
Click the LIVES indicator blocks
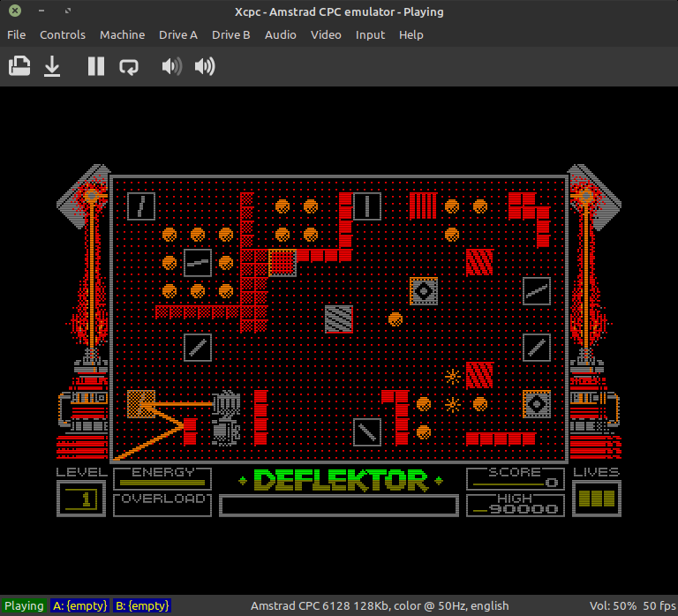pos(597,499)
